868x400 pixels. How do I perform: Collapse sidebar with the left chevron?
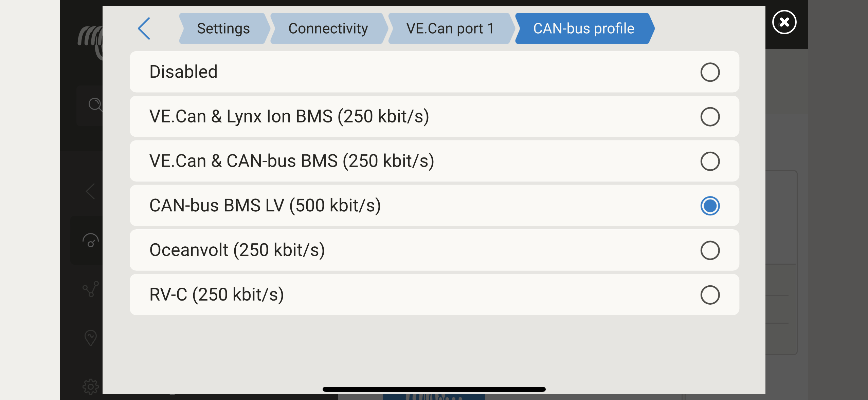point(90,191)
